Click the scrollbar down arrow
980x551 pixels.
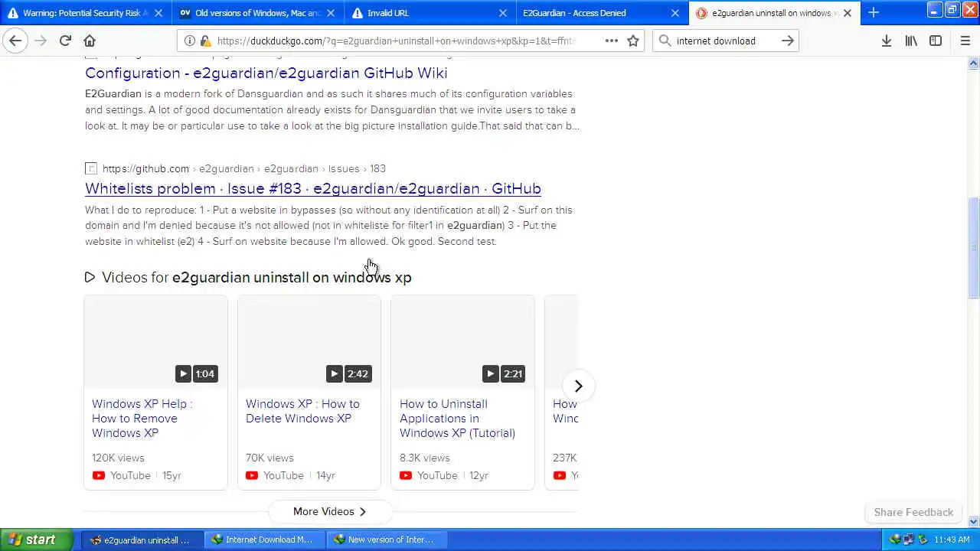click(974, 522)
